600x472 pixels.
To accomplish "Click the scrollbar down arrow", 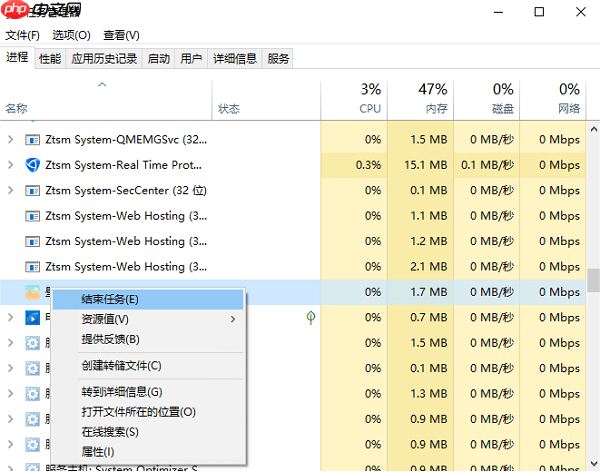I will pyautogui.click(x=593, y=464).
